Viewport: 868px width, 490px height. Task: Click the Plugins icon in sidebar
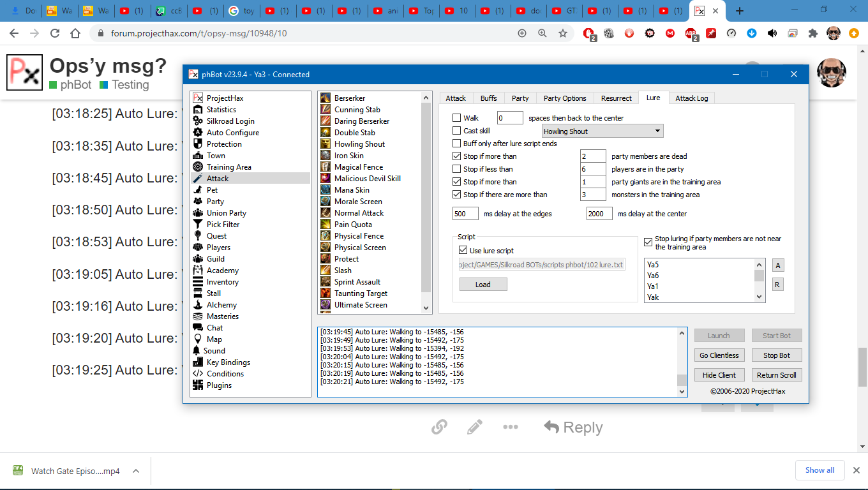198,385
